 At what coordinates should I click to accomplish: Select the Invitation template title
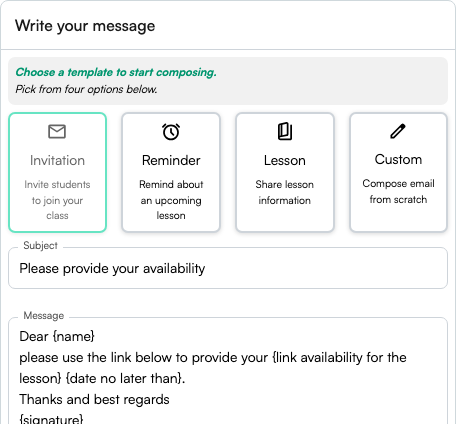click(x=57, y=160)
